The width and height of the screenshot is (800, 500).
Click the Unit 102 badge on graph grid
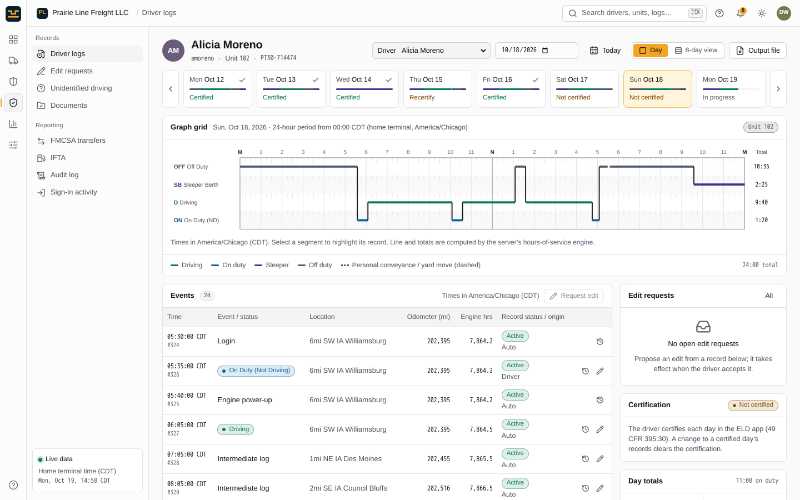click(760, 127)
